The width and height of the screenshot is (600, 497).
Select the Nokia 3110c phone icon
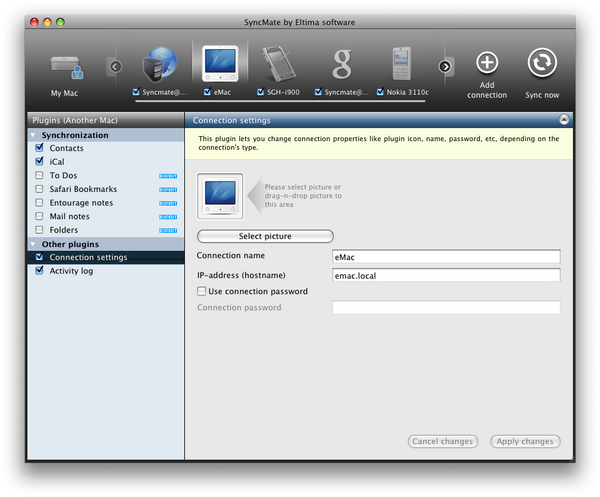[x=401, y=64]
